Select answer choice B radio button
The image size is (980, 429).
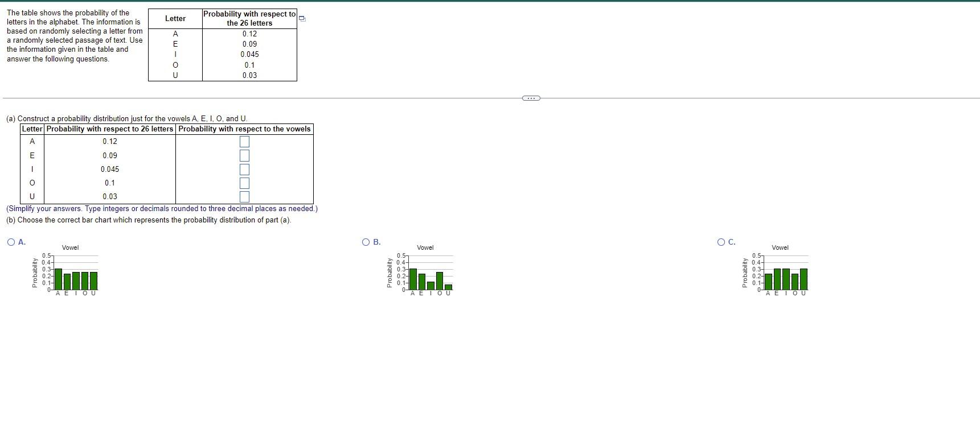pyautogui.click(x=366, y=242)
